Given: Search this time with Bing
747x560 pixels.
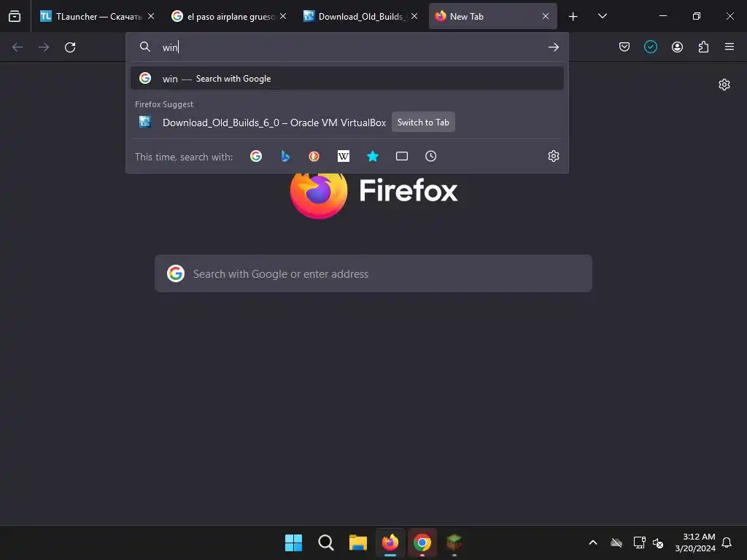Looking at the screenshot, I should point(285,156).
